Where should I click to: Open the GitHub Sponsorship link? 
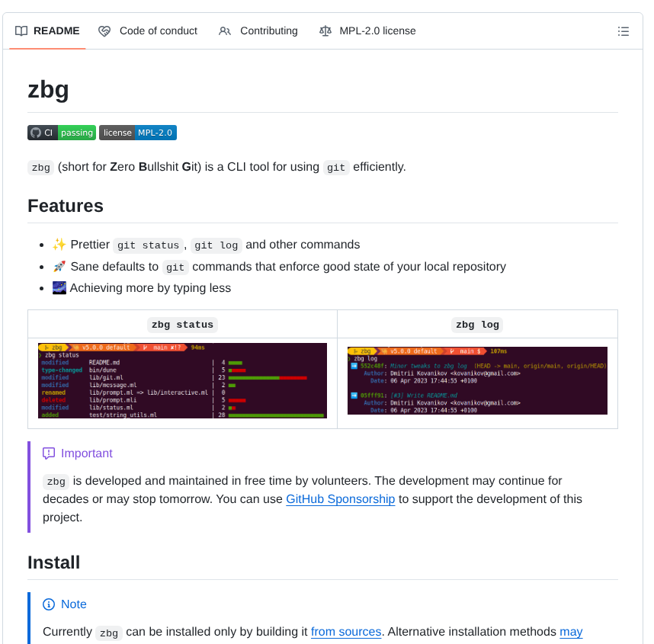[x=340, y=499]
